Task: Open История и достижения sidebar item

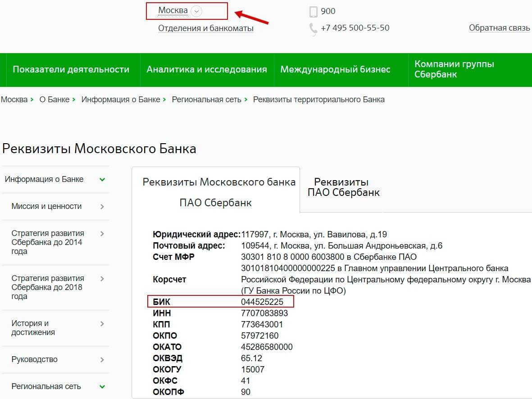Action: tap(33, 328)
